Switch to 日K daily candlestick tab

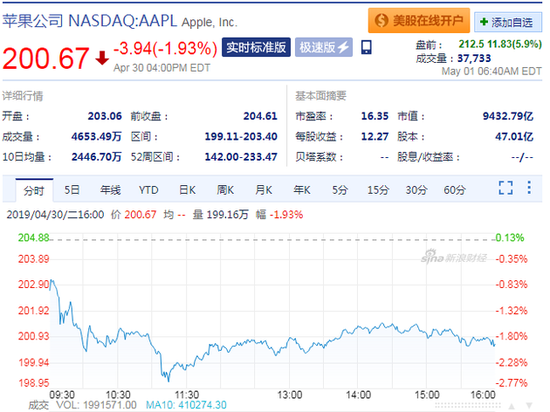(187, 190)
